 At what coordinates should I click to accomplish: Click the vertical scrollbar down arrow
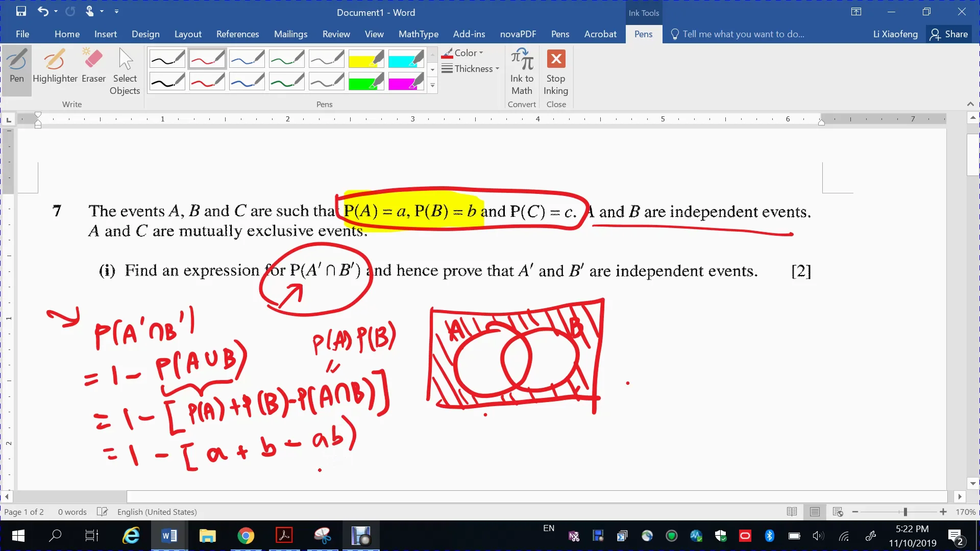(973, 483)
